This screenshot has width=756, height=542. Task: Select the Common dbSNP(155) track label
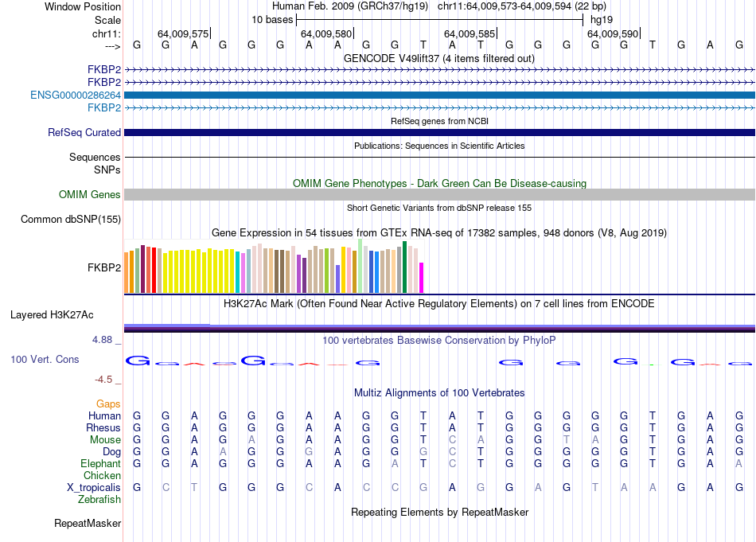(70, 220)
